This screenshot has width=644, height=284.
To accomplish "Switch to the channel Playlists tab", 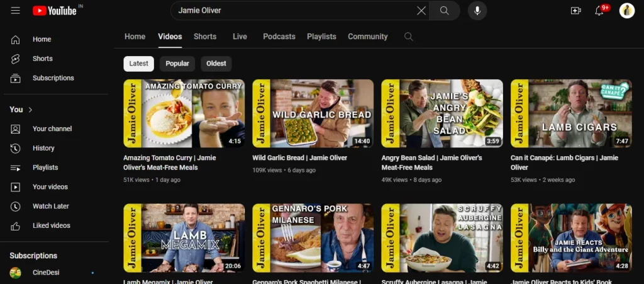I will (321, 37).
